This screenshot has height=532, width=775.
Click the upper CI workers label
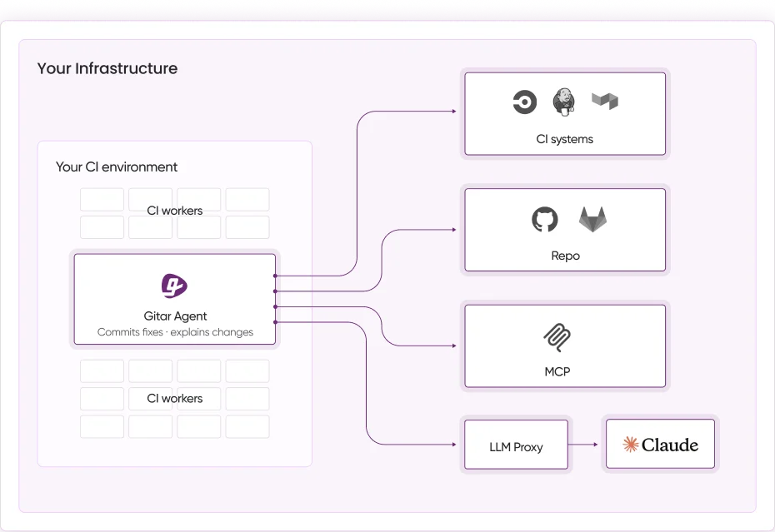(x=174, y=211)
